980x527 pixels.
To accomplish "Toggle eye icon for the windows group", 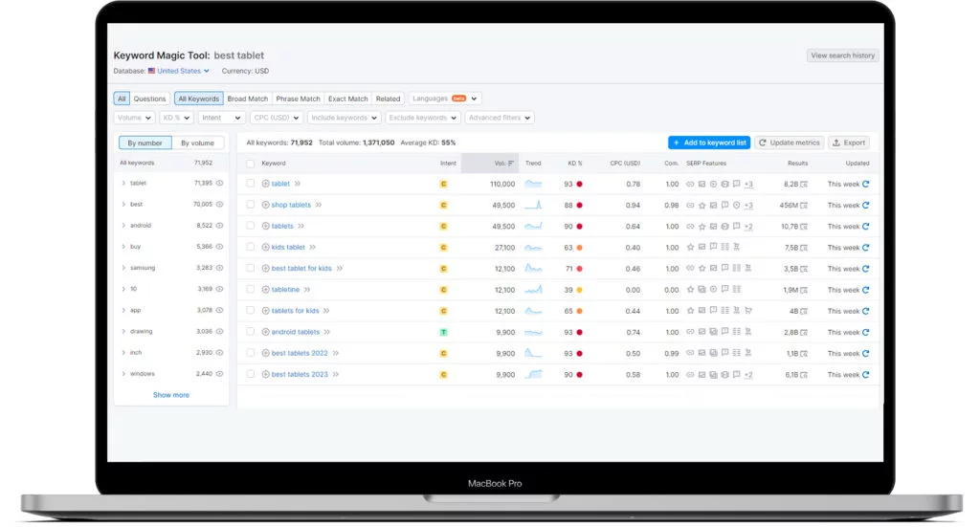I will point(219,374).
